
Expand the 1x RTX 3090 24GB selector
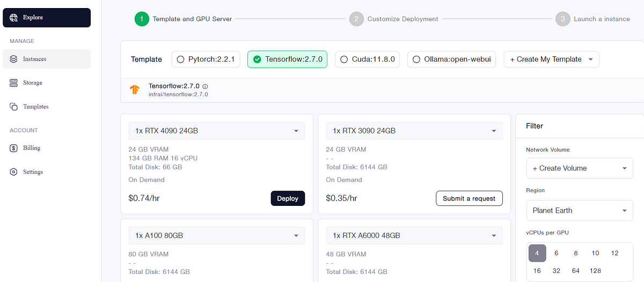click(414, 131)
